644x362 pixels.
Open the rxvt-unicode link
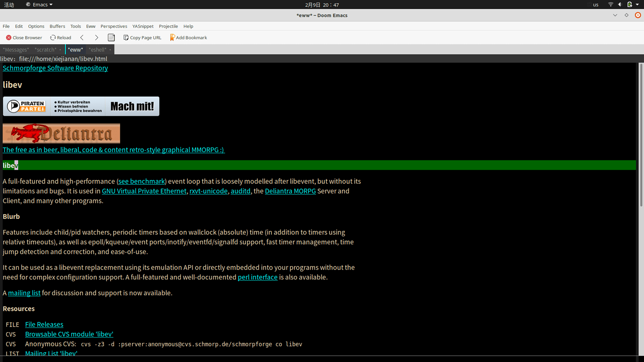[209, 191]
